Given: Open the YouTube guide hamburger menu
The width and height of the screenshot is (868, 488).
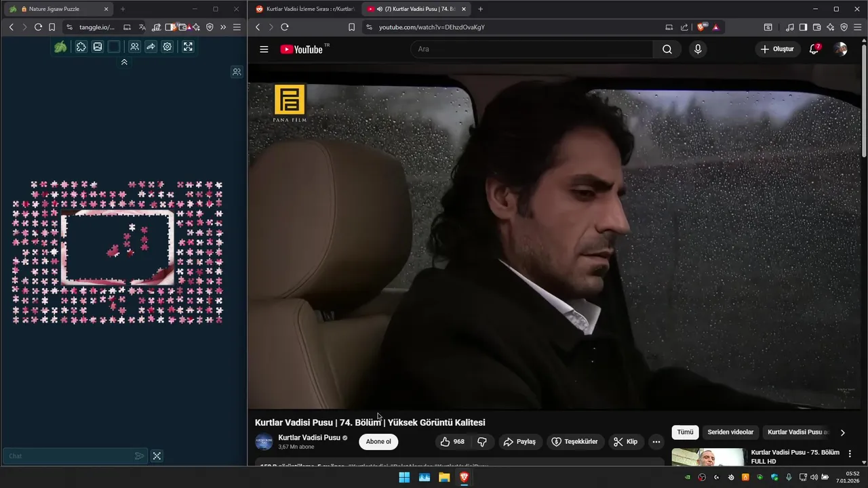Looking at the screenshot, I should 264,49.
